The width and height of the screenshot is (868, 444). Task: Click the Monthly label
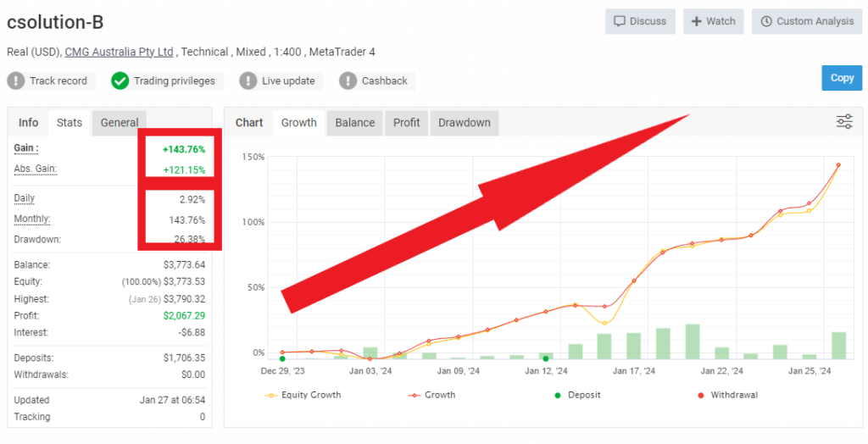(32, 219)
